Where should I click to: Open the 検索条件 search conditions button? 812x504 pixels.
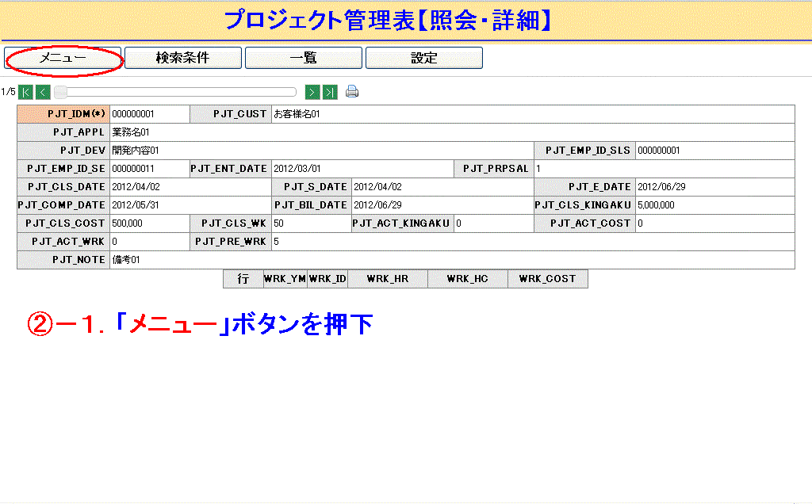(x=182, y=58)
